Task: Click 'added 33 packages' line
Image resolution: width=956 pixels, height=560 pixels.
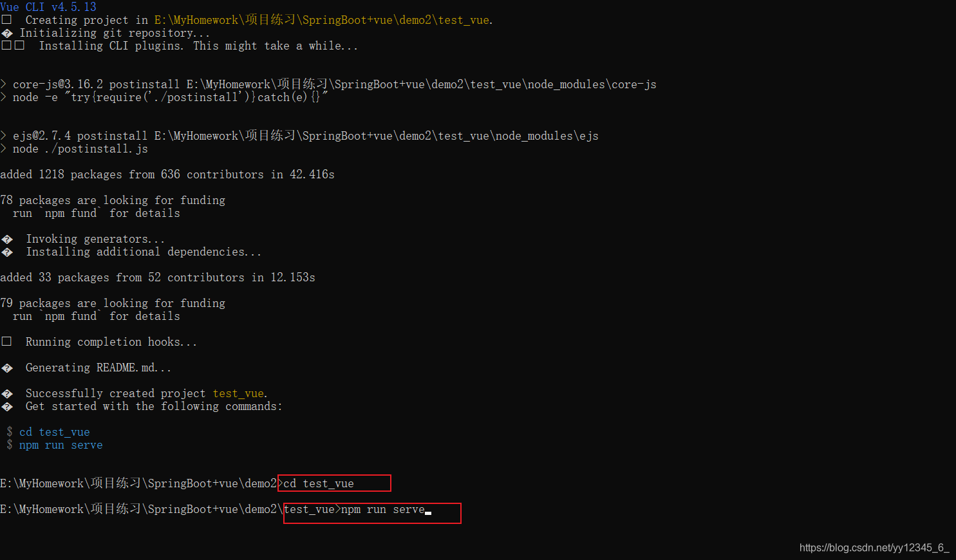Action: click(x=158, y=277)
